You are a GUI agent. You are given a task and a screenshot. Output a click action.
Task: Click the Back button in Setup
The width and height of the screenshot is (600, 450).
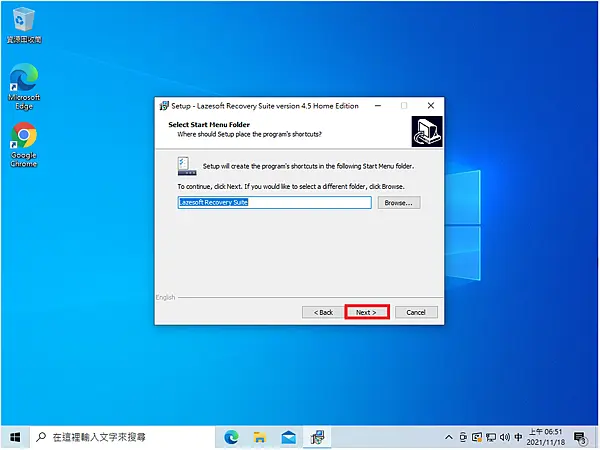pos(323,312)
